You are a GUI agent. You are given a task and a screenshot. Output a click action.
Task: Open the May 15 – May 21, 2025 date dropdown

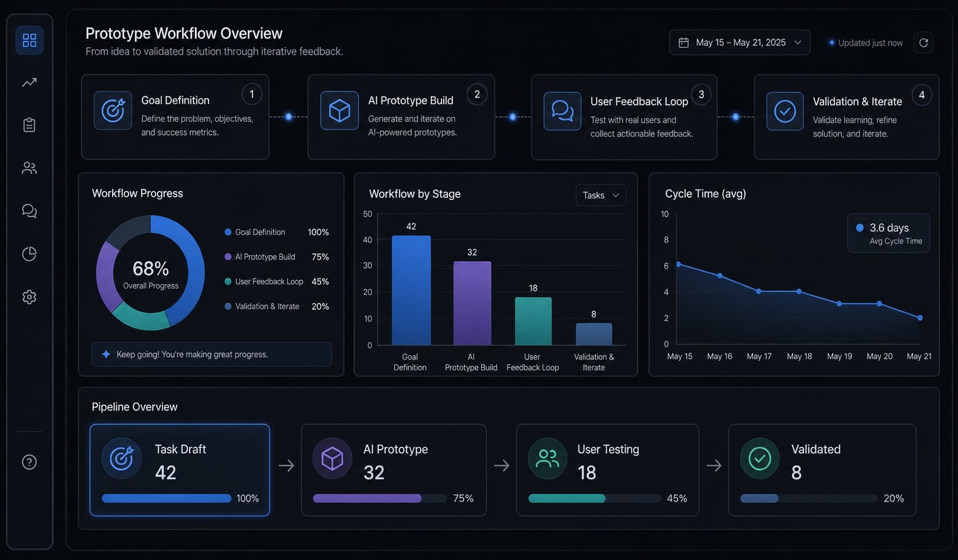coord(740,43)
